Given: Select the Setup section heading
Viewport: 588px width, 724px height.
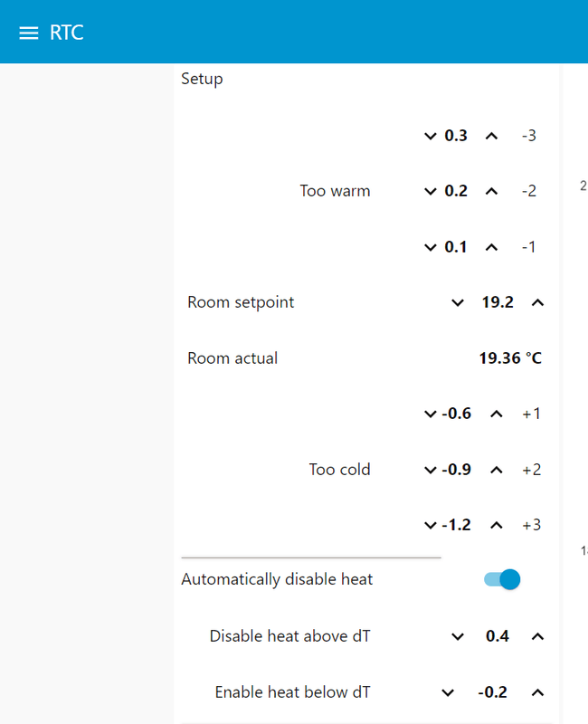Looking at the screenshot, I should pyautogui.click(x=202, y=79).
